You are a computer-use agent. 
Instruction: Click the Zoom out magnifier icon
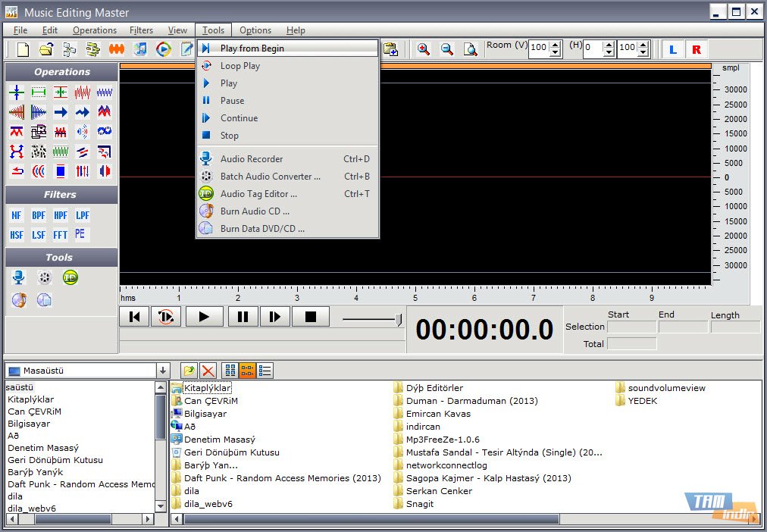(446, 49)
